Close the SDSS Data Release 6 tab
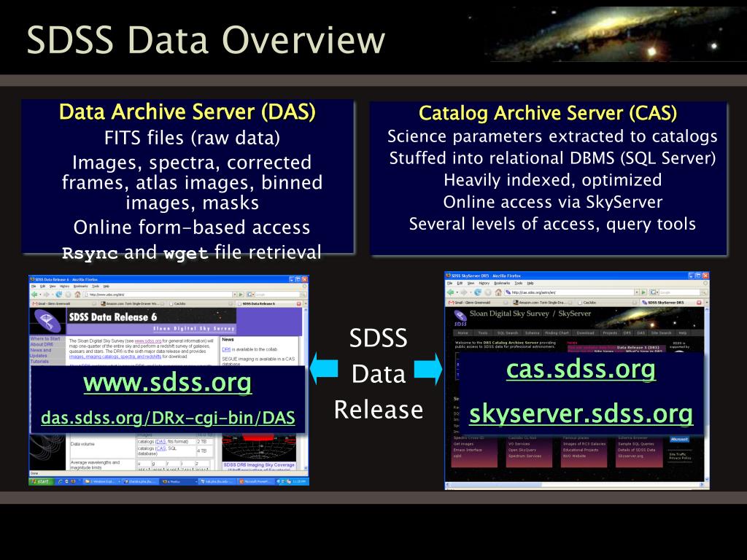Screen dimensions: 747x560 click(x=298, y=303)
